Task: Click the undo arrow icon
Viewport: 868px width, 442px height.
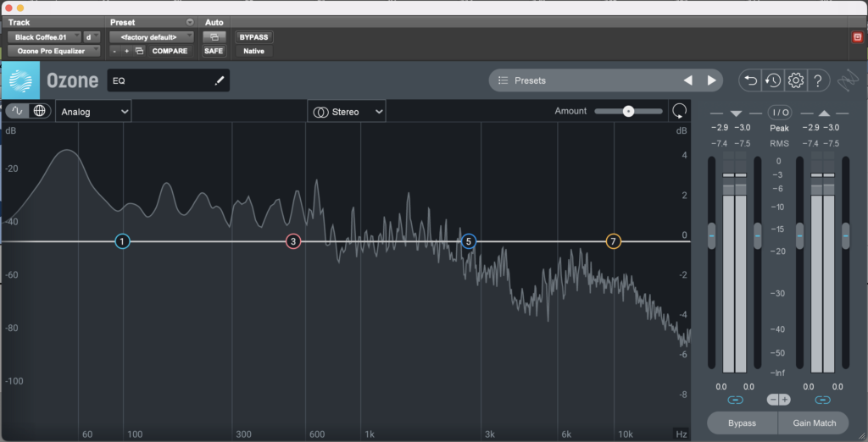Action: (x=750, y=80)
